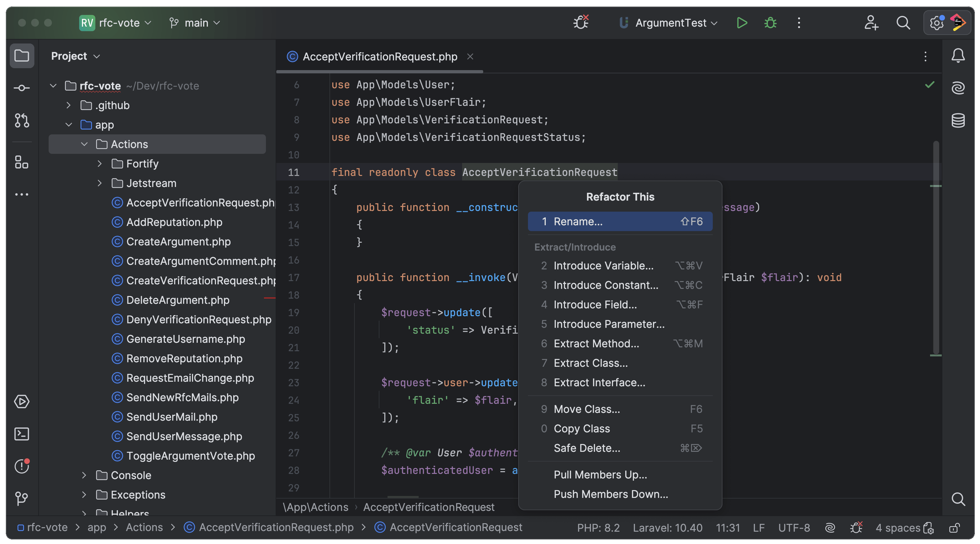Open the Database tool window
The height and width of the screenshot is (544, 980).
[x=958, y=121]
